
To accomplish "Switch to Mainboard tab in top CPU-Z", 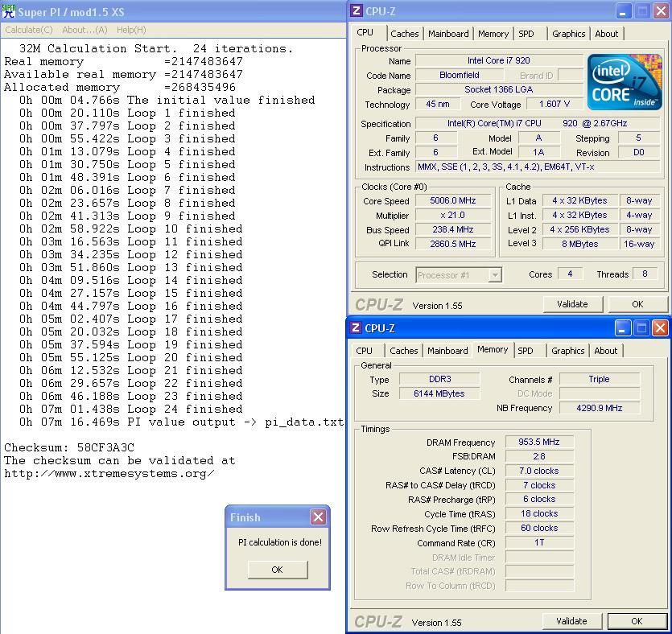I will pos(448,34).
